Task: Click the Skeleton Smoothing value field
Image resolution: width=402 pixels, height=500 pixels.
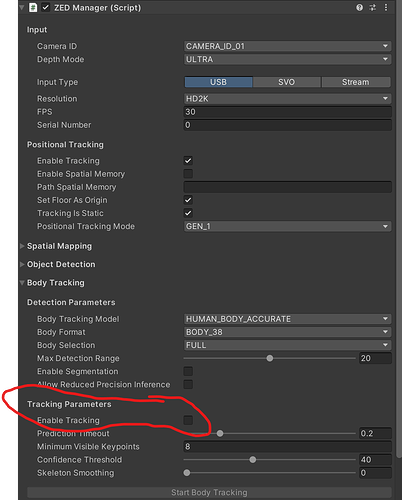Action: pyautogui.click(x=375, y=473)
